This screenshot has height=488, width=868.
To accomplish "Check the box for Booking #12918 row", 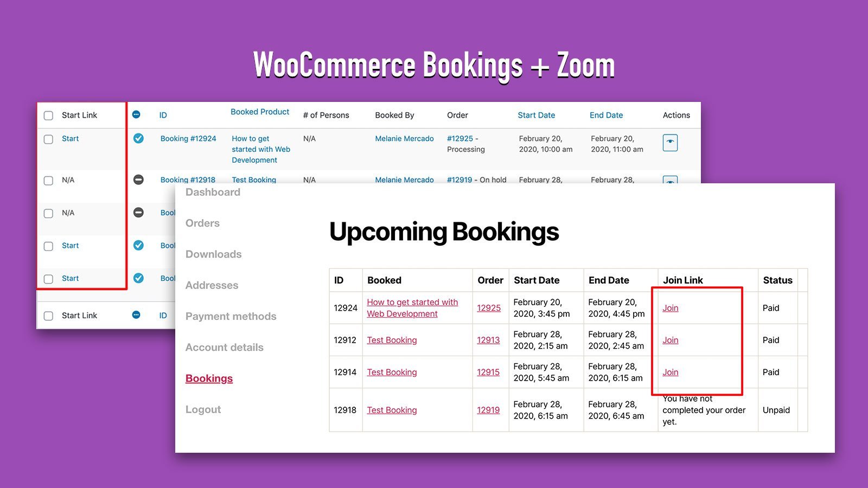I will 48,181.
